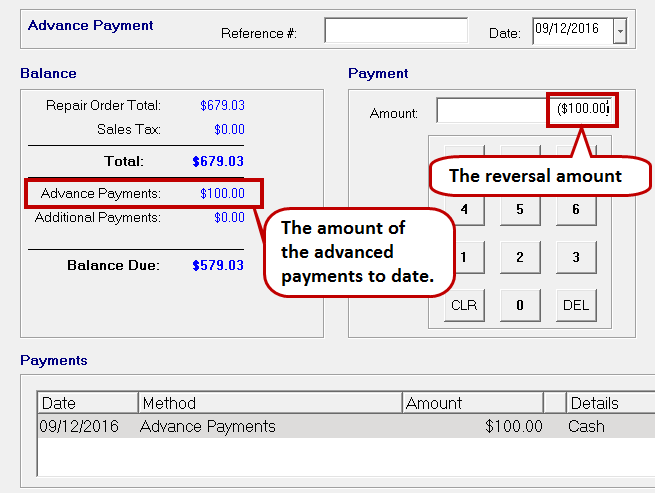The width and height of the screenshot is (655, 493).
Task: Click the bold Total value $679.03
Action: coord(218,161)
